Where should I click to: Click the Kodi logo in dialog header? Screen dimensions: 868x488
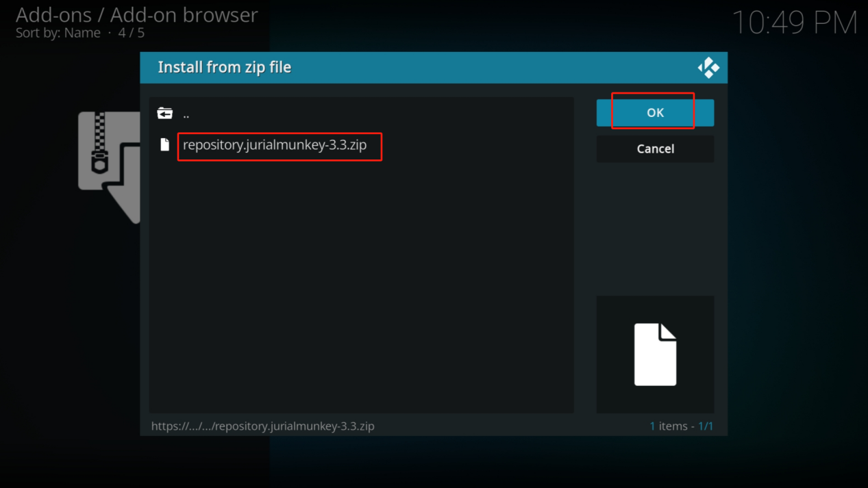pyautogui.click(x=708, y=68)
